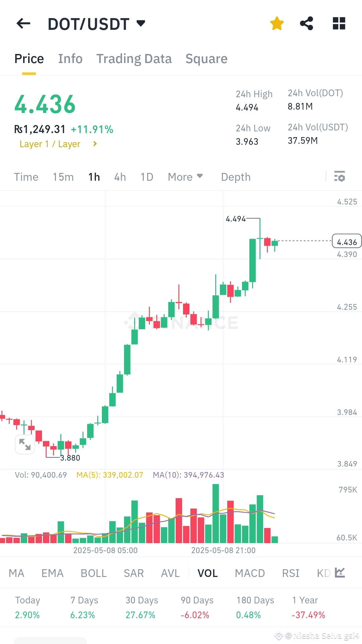362x644 pixels.
Task: Select the 15m interval
Action: click(x=63, y=177)
